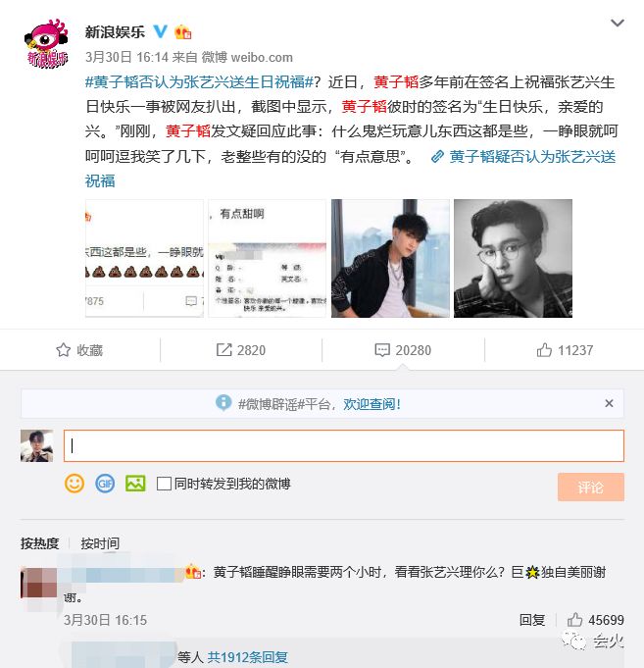Image resolution: width=644 pixels, height=668 pixels.
Task: Submit with the orange 评论 button
Action: tap(591, 487)
